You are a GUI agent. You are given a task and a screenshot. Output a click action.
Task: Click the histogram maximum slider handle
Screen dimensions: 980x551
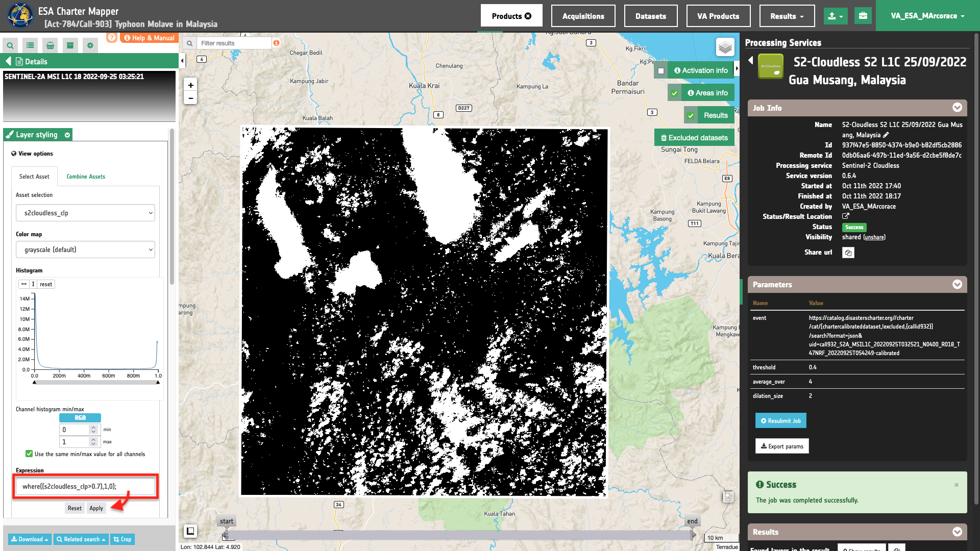[x=158, y=382]
